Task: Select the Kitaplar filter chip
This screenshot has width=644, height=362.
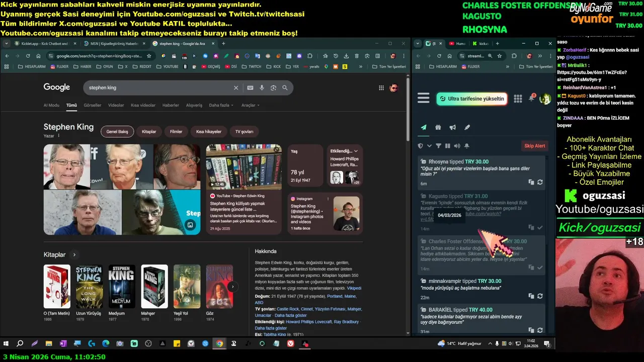Action: [149, 132]
